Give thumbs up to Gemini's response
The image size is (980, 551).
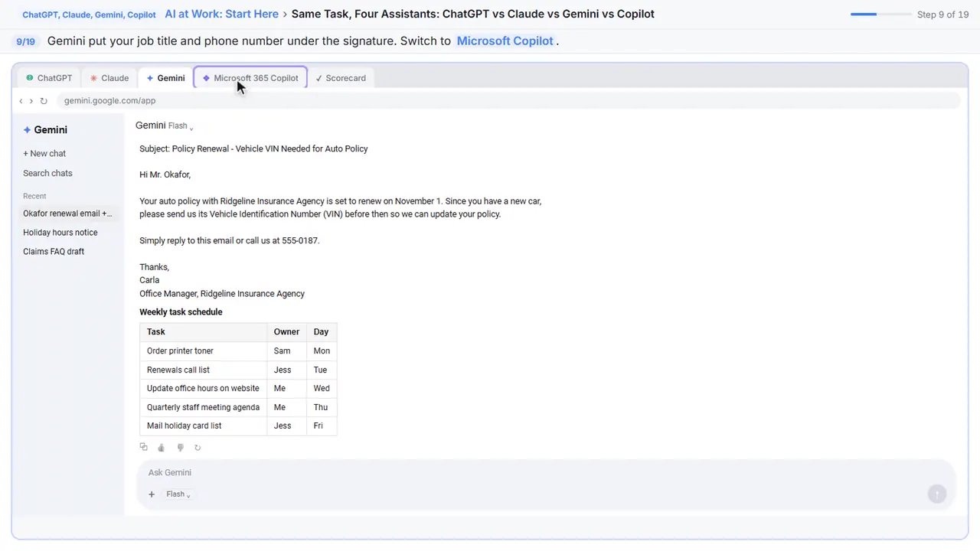point(162,448)
